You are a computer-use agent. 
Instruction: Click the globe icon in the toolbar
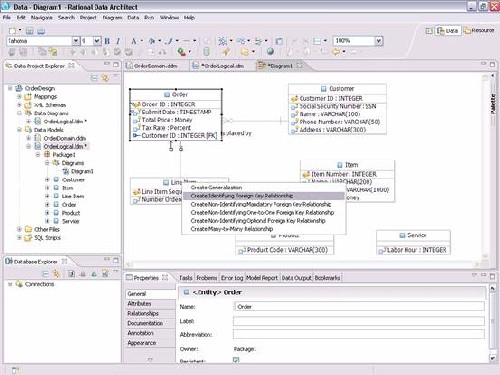click(270, 51)
